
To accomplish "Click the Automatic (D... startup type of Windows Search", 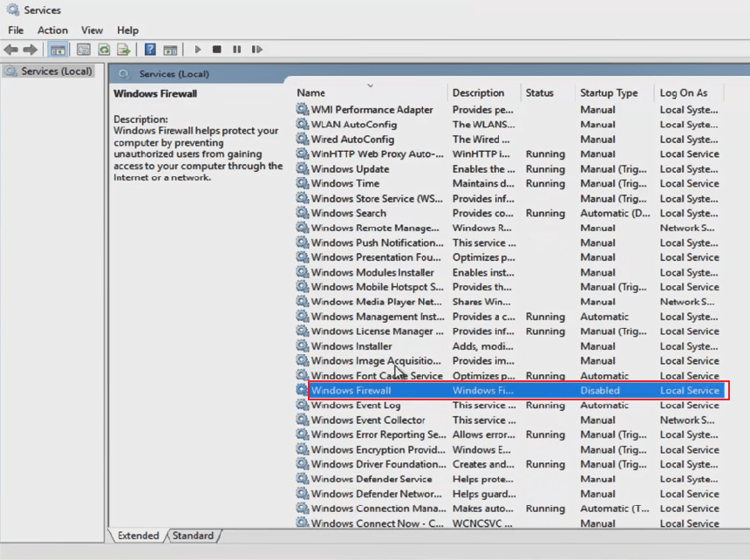I will (615, 214).
